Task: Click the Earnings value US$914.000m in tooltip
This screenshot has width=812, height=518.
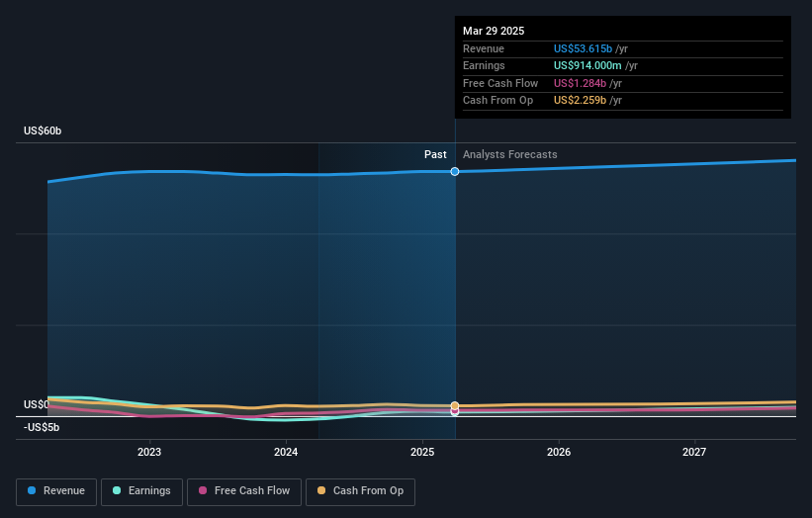Action: pos(587,65)
